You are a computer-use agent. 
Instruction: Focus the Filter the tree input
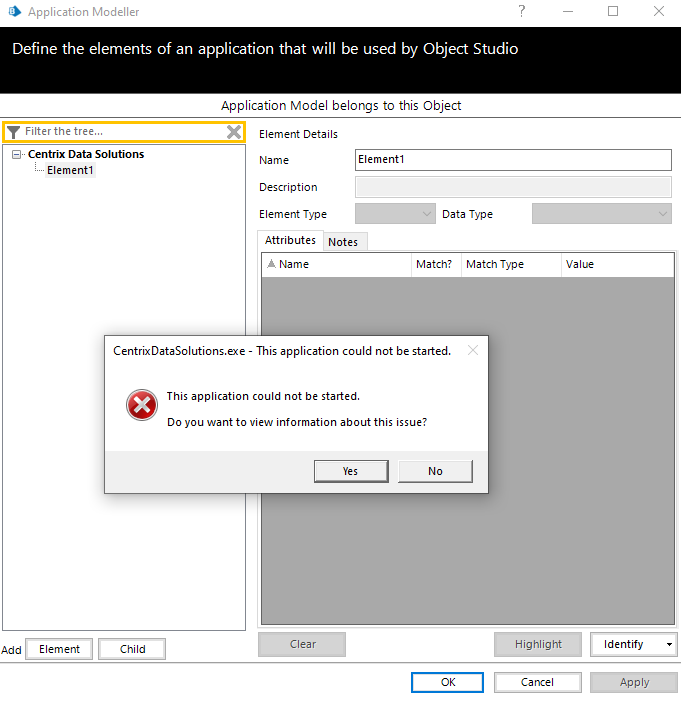[123, 131]
